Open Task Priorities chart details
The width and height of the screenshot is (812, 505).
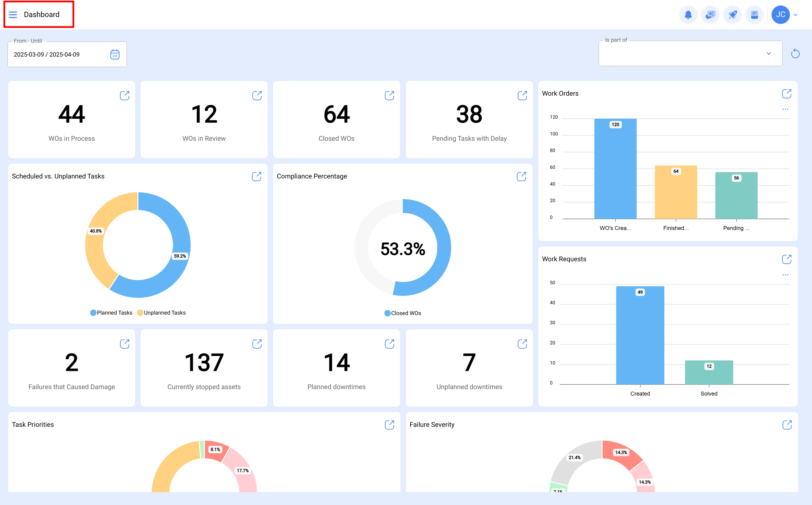click(x=389, y=425)
